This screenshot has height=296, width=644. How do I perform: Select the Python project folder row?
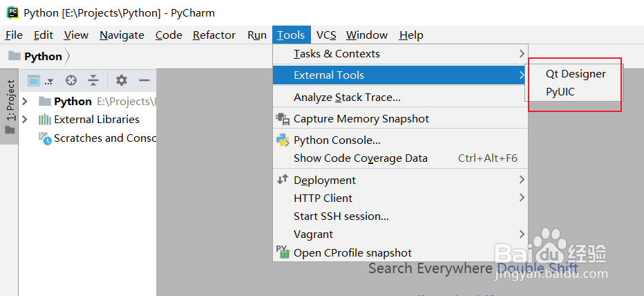tap(88, 102)
